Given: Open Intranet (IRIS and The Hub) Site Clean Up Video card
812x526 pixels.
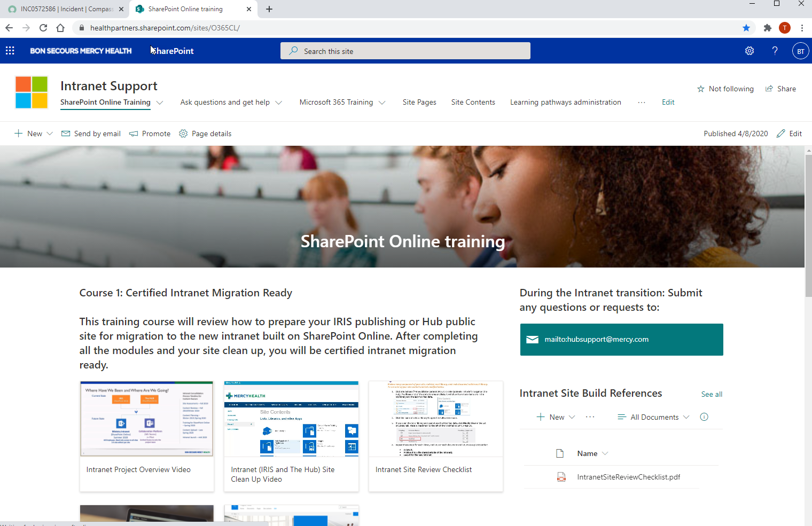Looking at the screenshot, I should point(291,436).
